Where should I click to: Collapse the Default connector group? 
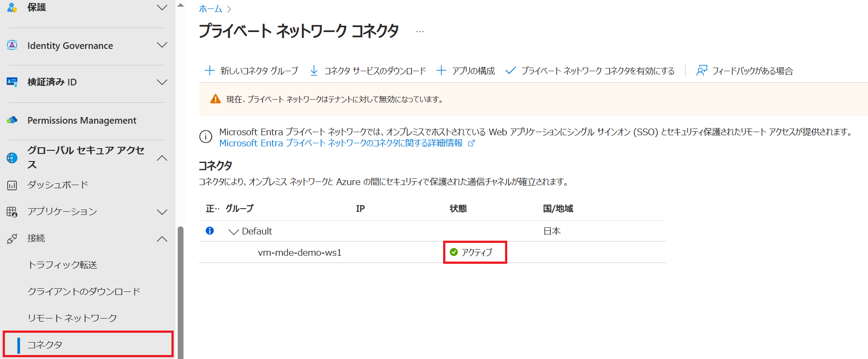coord(233,231)
